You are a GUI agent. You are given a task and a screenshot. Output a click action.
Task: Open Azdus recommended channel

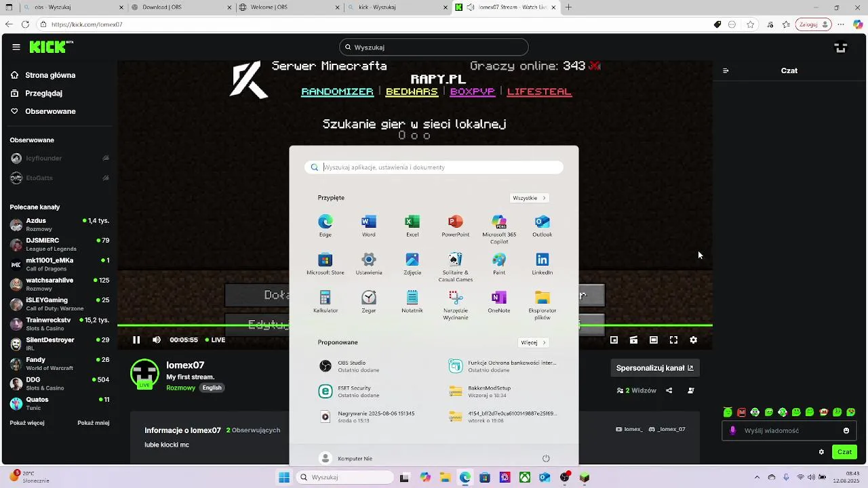point(60,224)
